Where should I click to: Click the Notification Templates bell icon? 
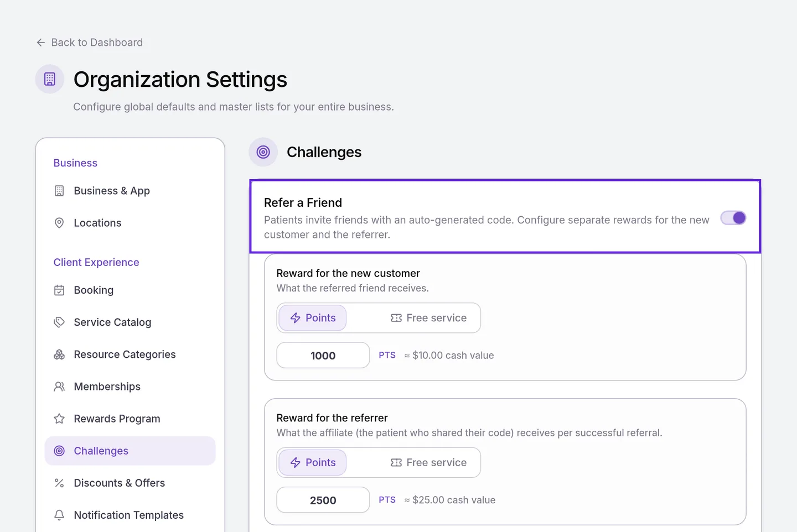[x=59, y=515]
